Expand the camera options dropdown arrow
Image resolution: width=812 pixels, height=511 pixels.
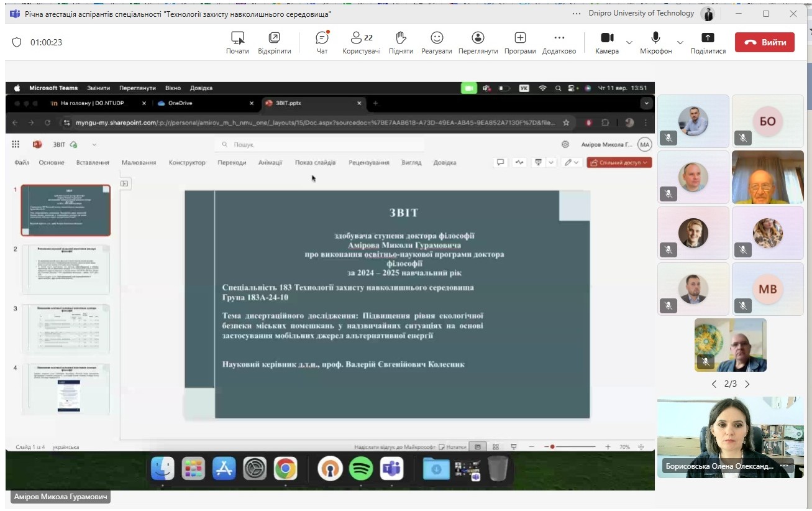[629, 42]
